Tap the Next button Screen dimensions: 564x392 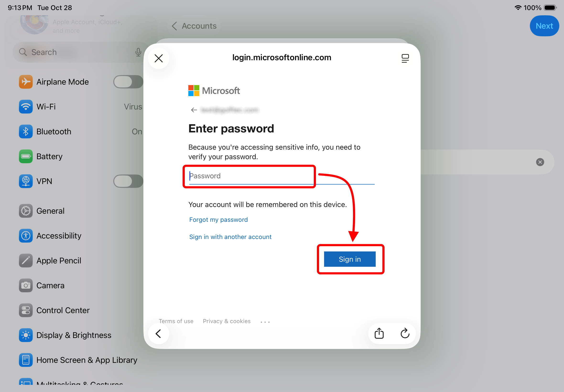544,26
